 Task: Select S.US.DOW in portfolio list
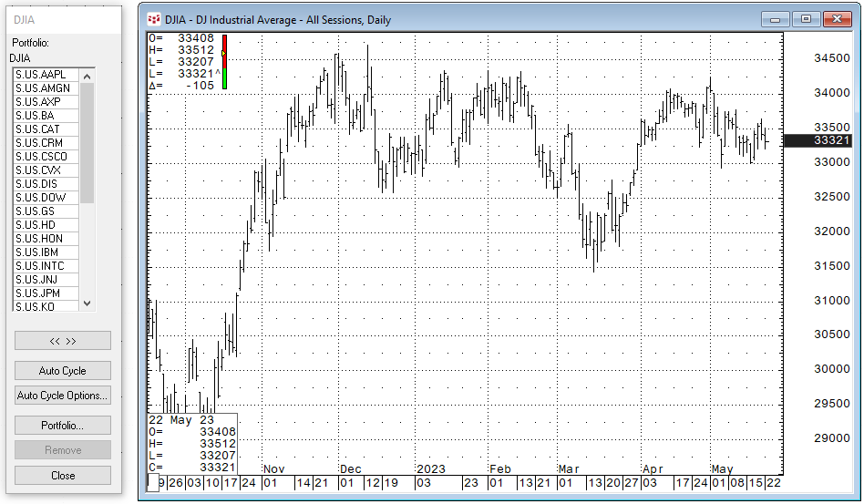tap(46, 198)
